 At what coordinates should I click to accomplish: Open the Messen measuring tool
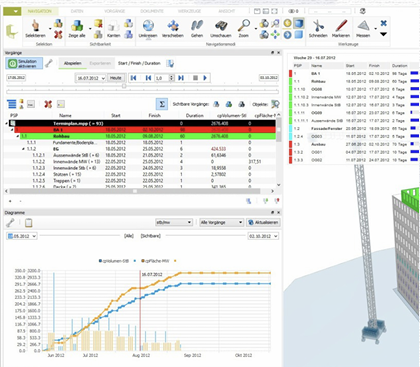click(363, 29)
